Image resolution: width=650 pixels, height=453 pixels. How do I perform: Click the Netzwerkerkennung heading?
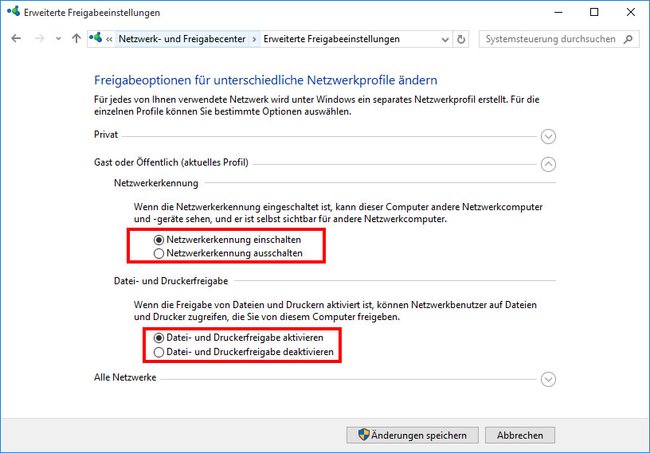pos(156,183)
